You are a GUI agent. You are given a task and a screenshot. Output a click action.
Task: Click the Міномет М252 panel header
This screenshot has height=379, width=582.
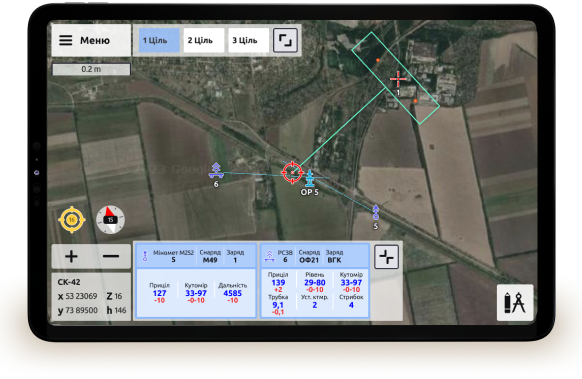tap(196, 256)
